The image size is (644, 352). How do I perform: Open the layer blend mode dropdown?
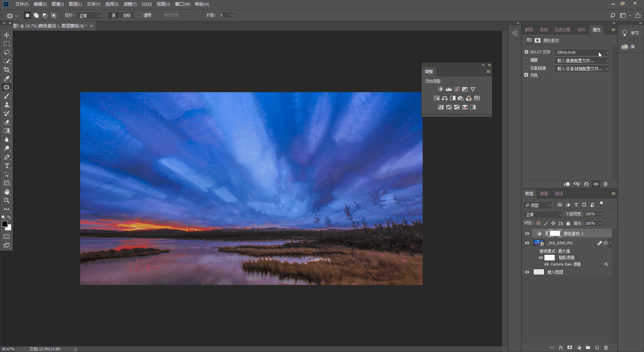coord(543,214)
